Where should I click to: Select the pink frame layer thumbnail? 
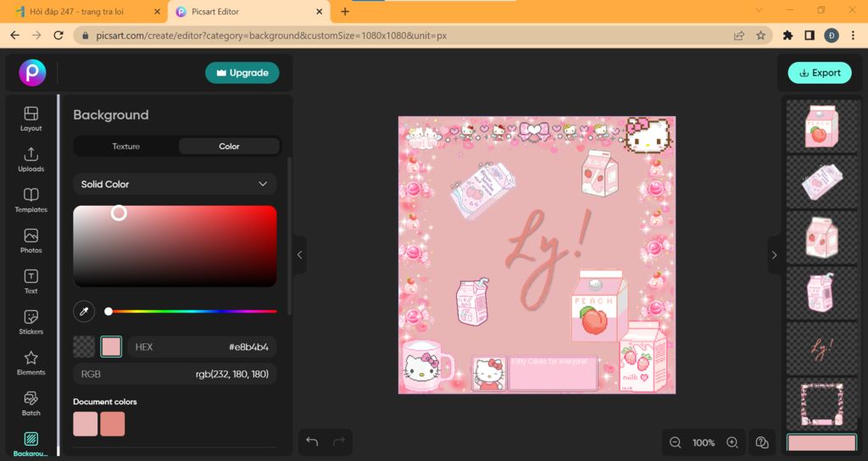click(x=822, y=404)
